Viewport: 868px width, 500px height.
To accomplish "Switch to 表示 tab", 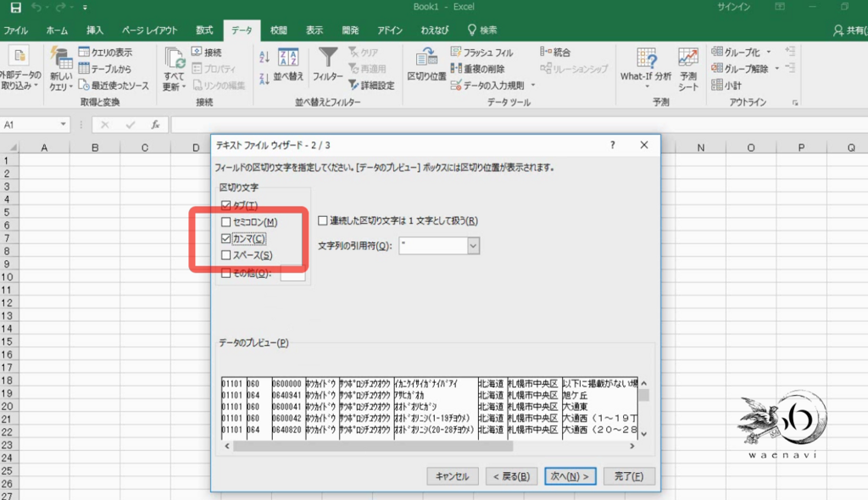I will point(314,31).
